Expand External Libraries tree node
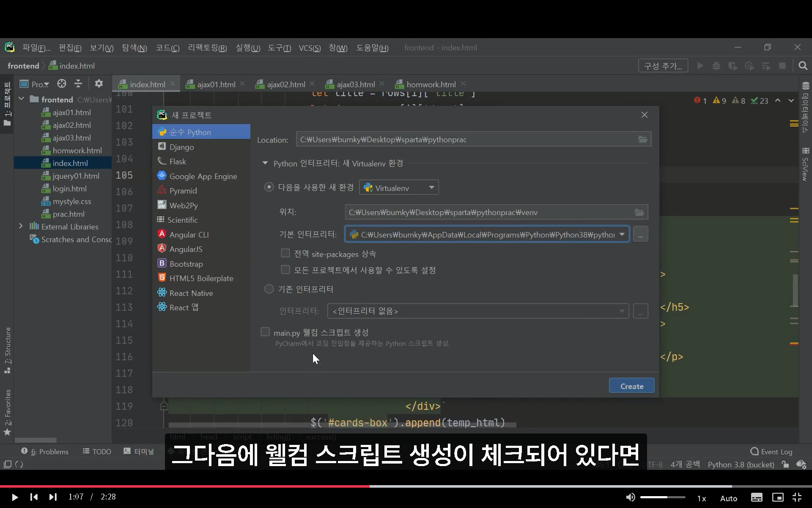Screen dimensions: 812x508 pyautogui.click(x=21, y=226)
